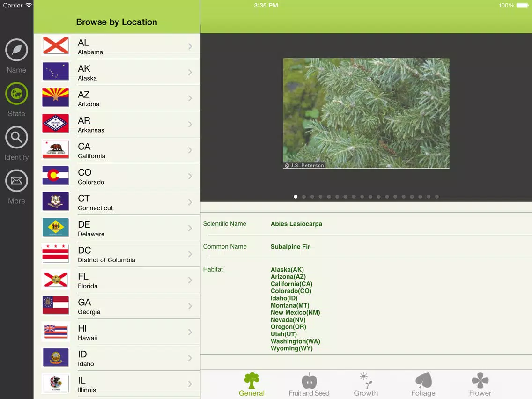Tap Montana(MT) in the habitat list
Image resolution: width=532 pixels, height=399 pixels.
pyautogui.click(x=290, y=305)
